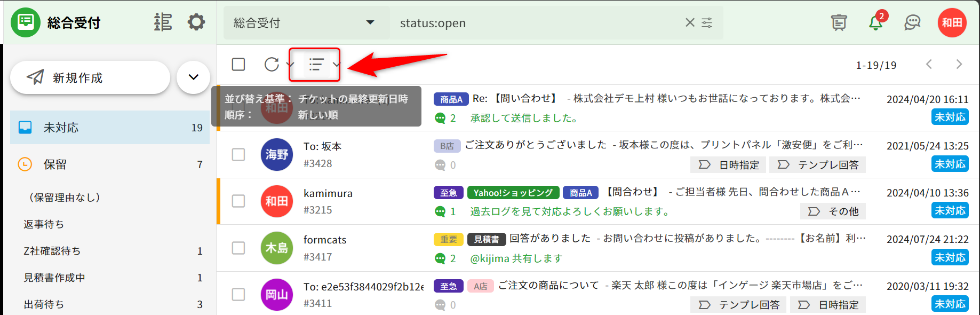Select checkbox for formcats ticket #3417

(238, 248)
